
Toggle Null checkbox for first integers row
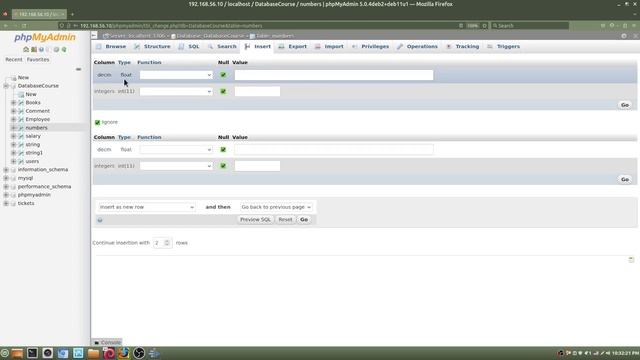tap(223, 91)
